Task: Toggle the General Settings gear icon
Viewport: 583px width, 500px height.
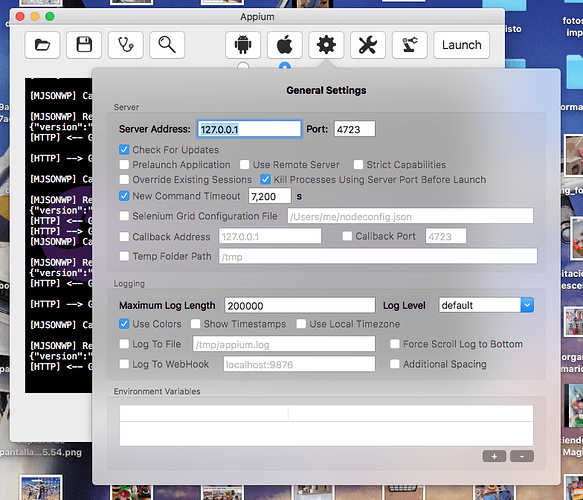Action: click(326, 45)
